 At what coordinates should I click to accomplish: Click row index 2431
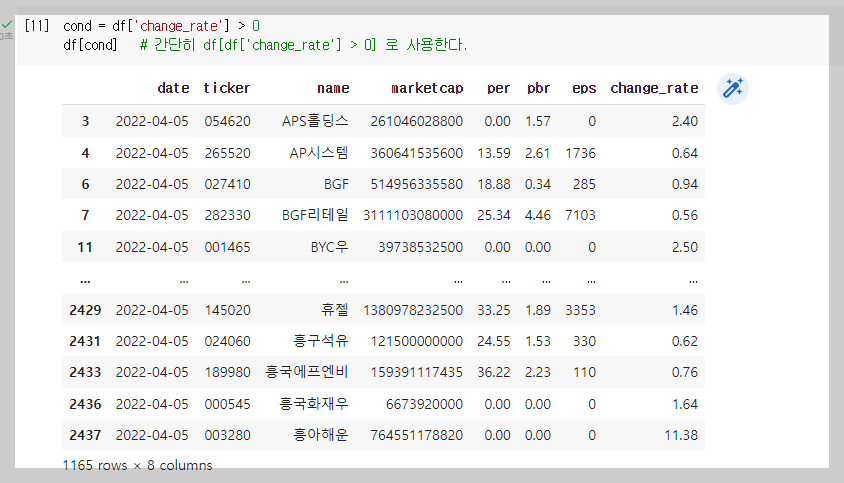85,341
